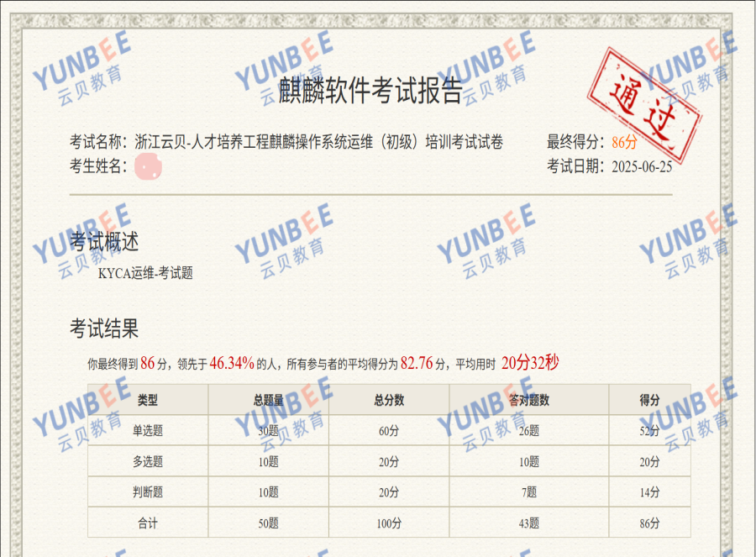The height and width of the screenshot is (557, 756).
Task: Click the 14分 score for 判断题
Action: click(649, 492)
